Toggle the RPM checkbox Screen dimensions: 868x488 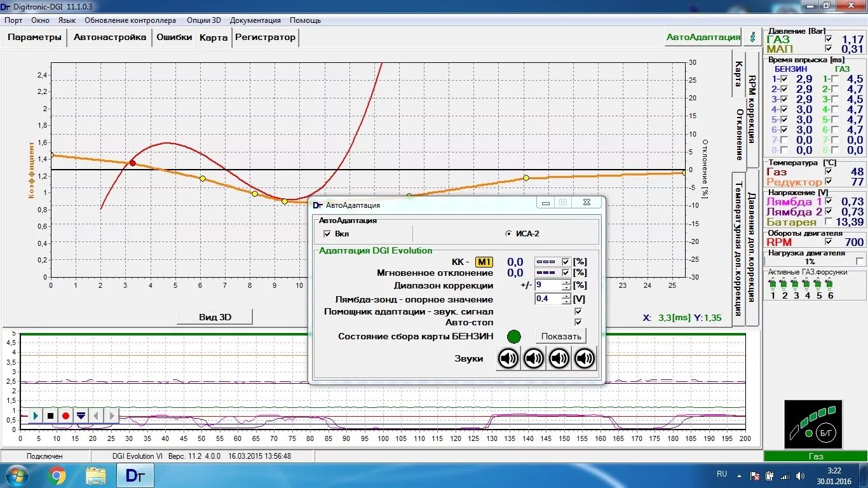[x=828, y=241]
